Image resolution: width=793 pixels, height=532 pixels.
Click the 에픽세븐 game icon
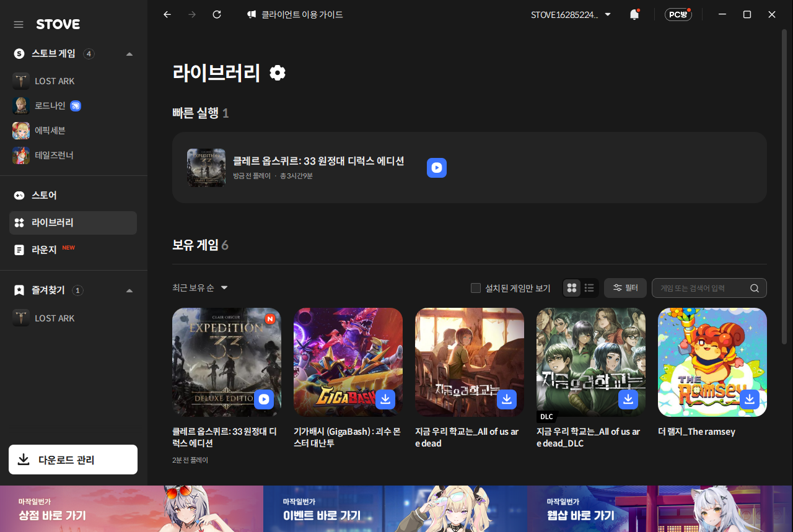[x=21, y=131]
